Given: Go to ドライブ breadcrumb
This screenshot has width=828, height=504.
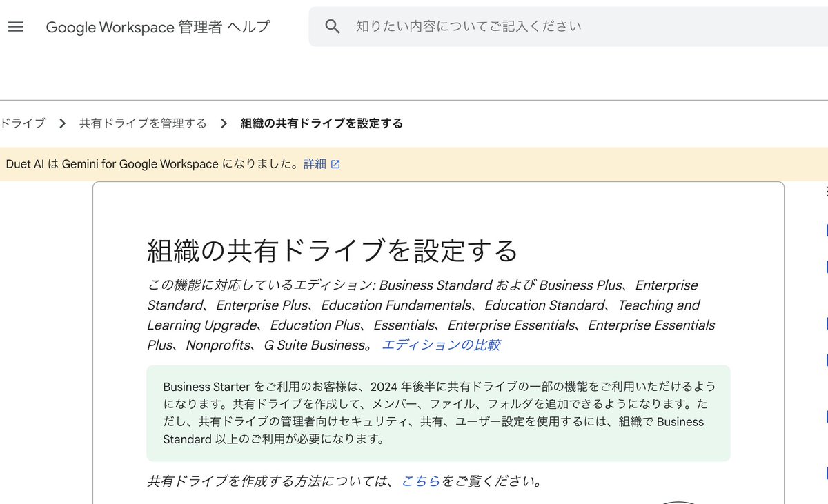Looking at the screenshot, I should point(23,123).
